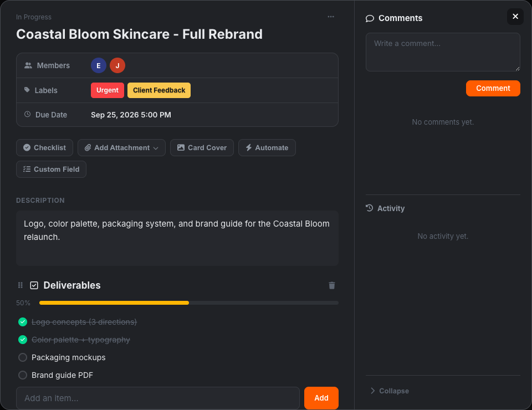Collapse the comments sidebar
532x410 pixels.
(x=390, y=391)
